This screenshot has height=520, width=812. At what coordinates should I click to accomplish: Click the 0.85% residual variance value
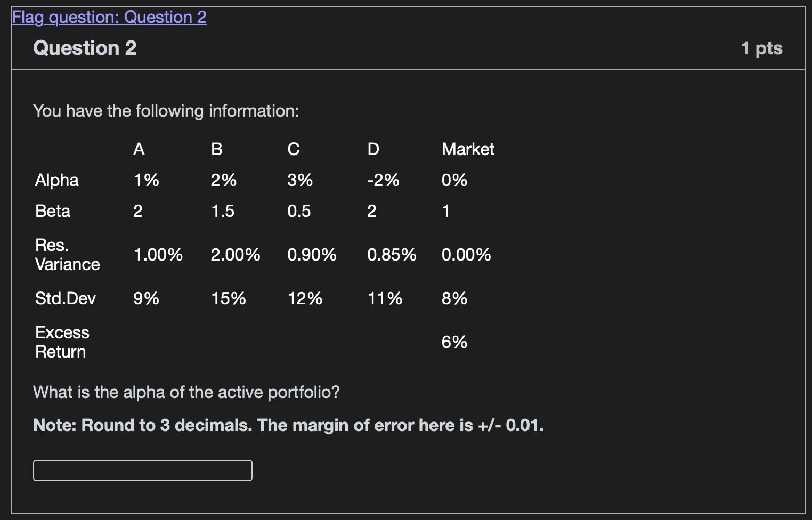(x=392, y=255)
